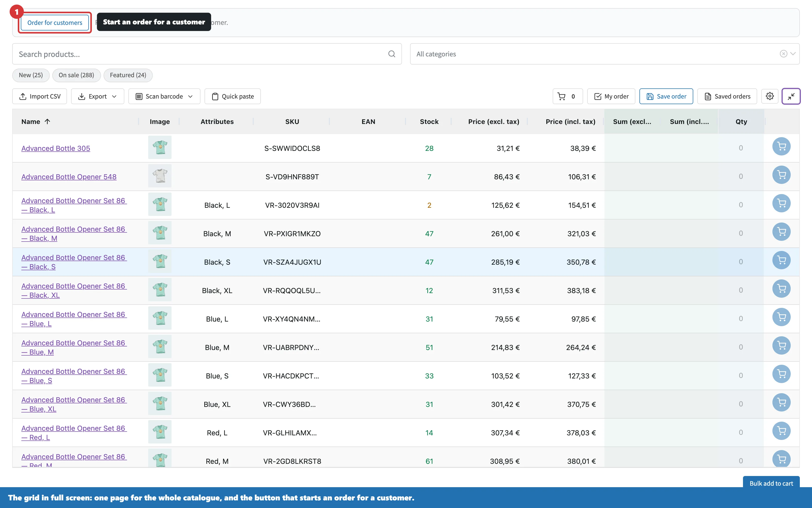Open Advanced Bottle Opener Set 86 — Red, L
812x508 pixels.
point(74,433)
